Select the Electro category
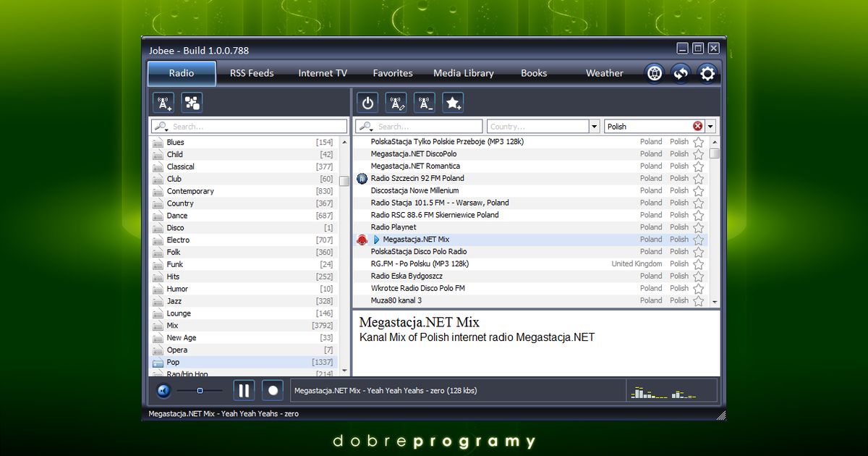This screenshot has width=868, height=456. (243, 240)
